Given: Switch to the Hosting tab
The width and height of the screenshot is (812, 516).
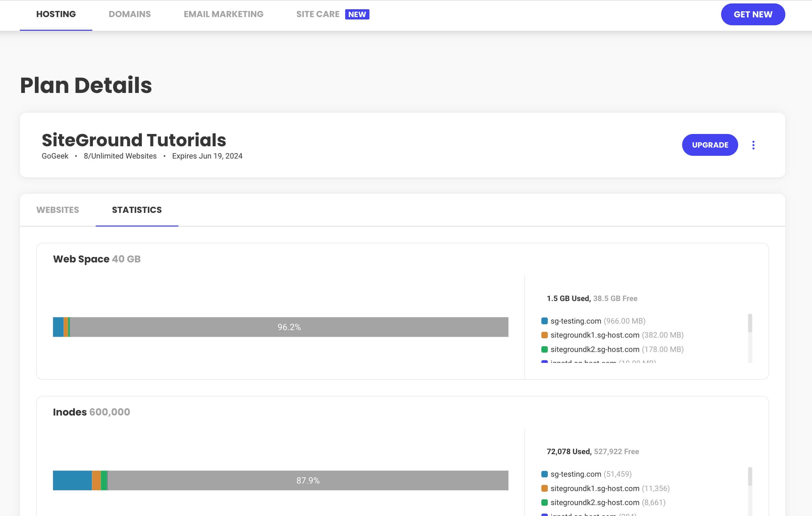Looking at the screenshot, I should tap(56, 14).
